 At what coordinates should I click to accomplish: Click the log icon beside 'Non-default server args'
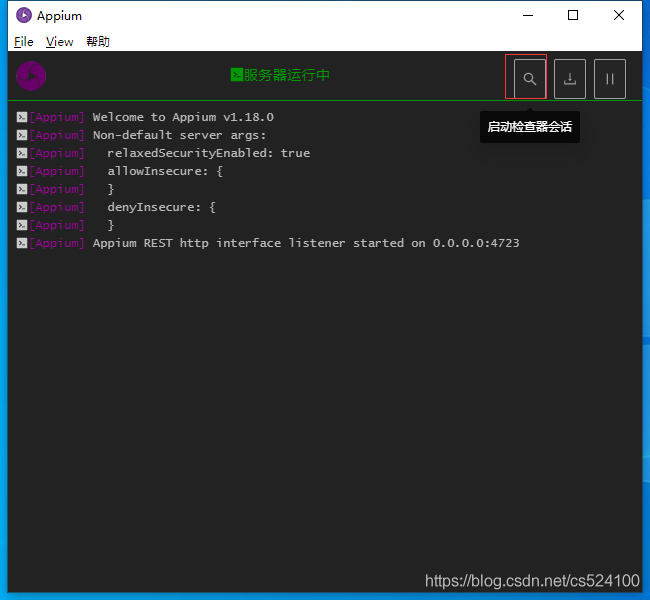click(22, 135)
